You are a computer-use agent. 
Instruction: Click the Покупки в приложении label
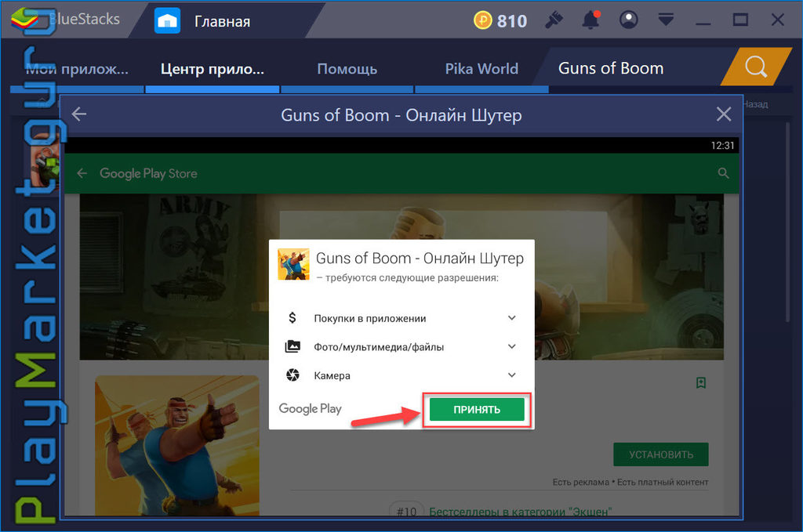click(370, 318)
